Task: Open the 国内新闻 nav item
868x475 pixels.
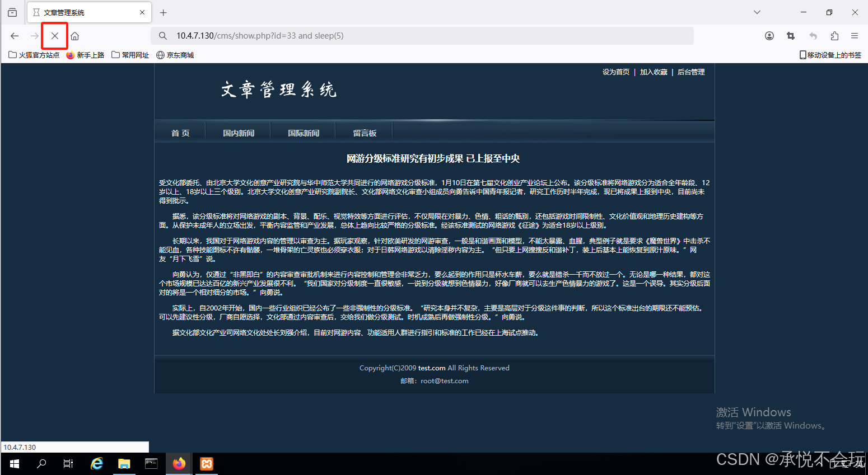Action: (x=239, y=133)
